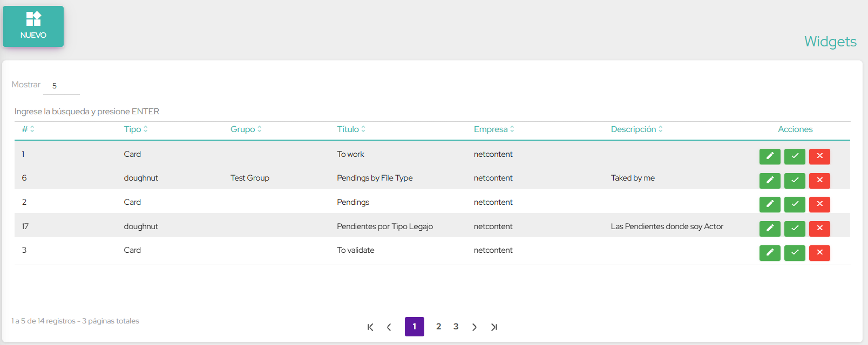868x345 pixels.
Task: Click the NUEVO button to create widget
Action: click(x=33, y=26)
